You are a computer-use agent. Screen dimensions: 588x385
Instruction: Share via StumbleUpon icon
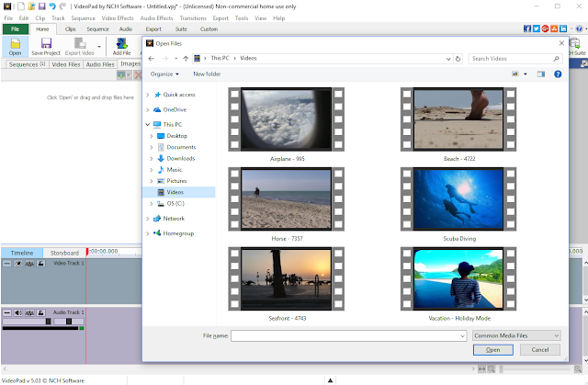point(554,28)
